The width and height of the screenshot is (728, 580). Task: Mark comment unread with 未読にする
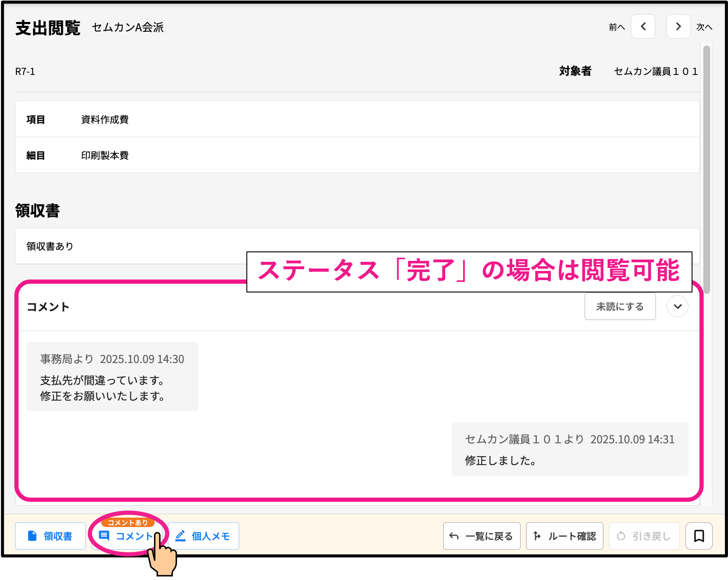620,307
